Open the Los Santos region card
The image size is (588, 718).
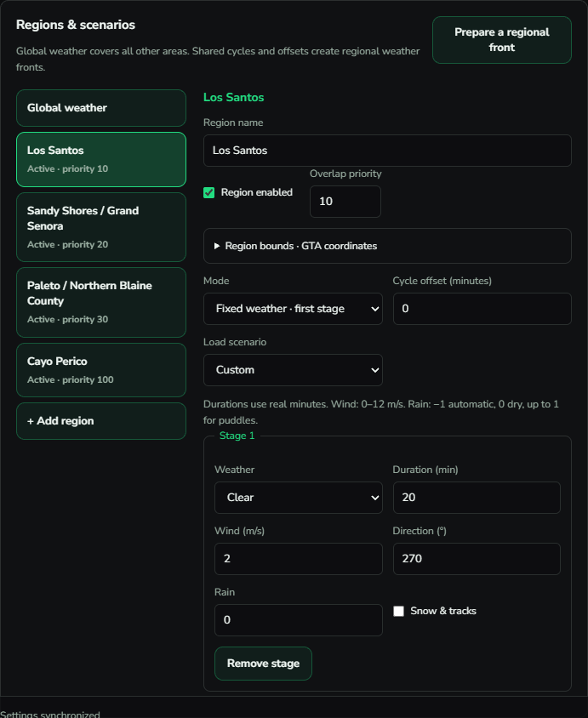[x=101, y=159]
